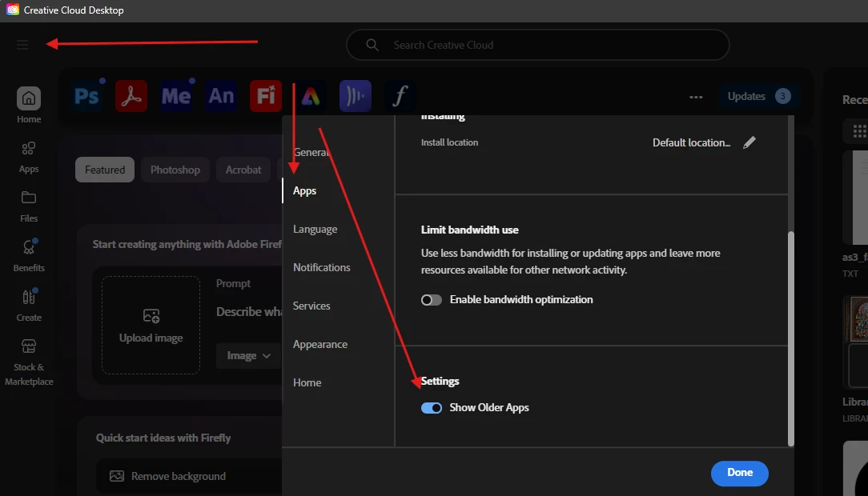This screenshot has height=496, width=868.
Task: Click the grid view icon under Recent
Action: click(x=859, y=131)
